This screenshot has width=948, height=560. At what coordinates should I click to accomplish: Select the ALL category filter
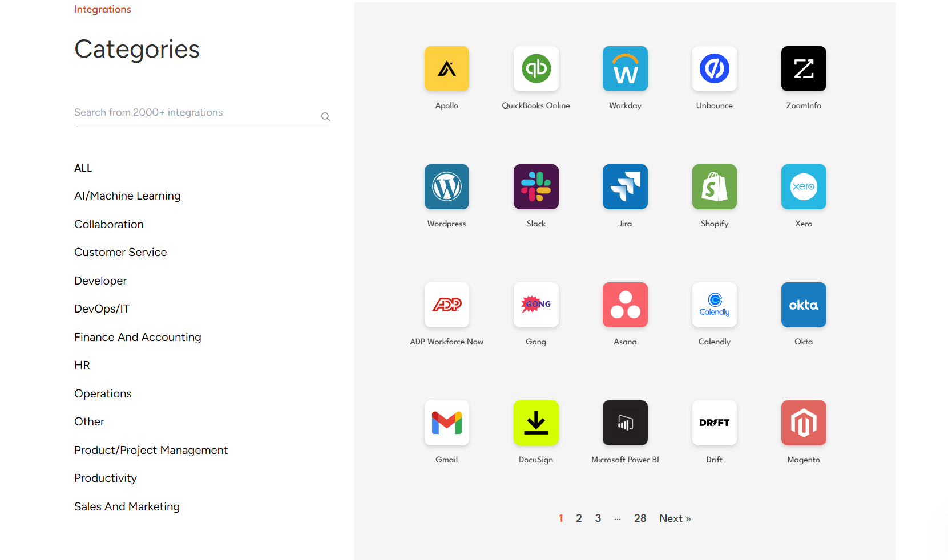point(83,168)
